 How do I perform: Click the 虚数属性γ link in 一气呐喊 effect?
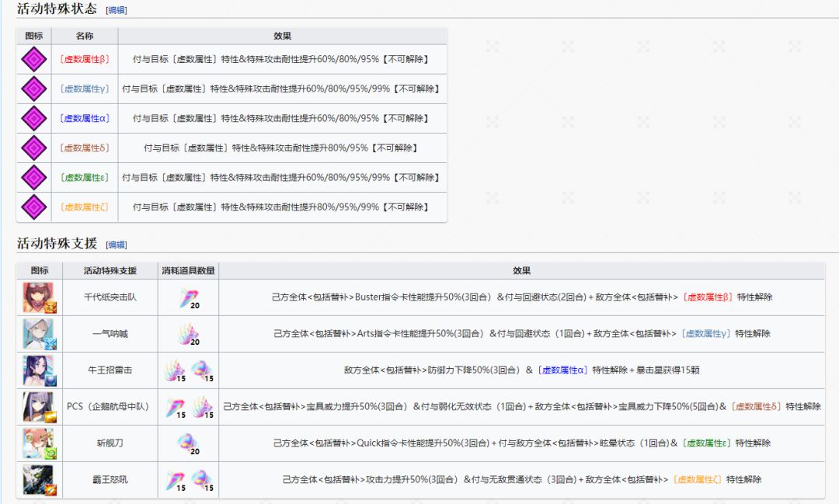click(705, 333)
